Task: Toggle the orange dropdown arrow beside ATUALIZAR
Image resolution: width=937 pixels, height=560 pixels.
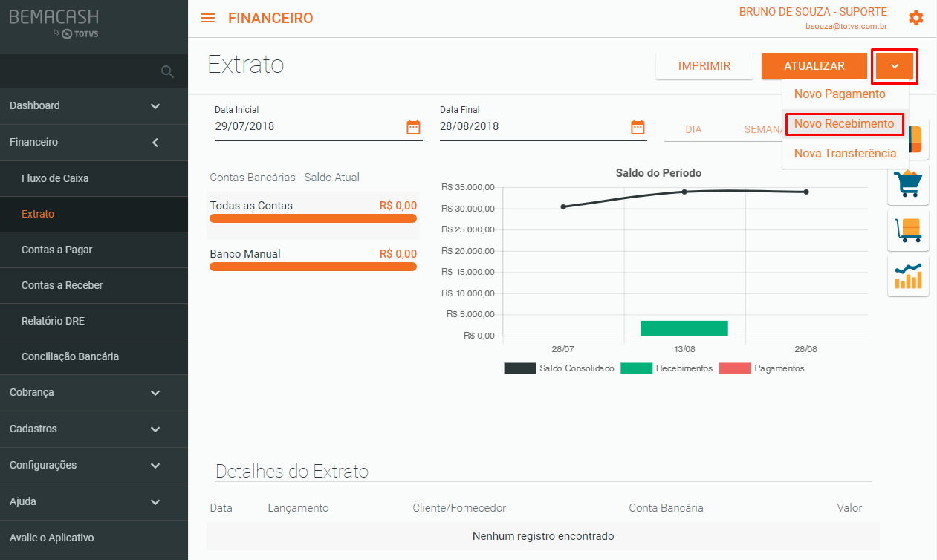Action: (x=895, y=66)
